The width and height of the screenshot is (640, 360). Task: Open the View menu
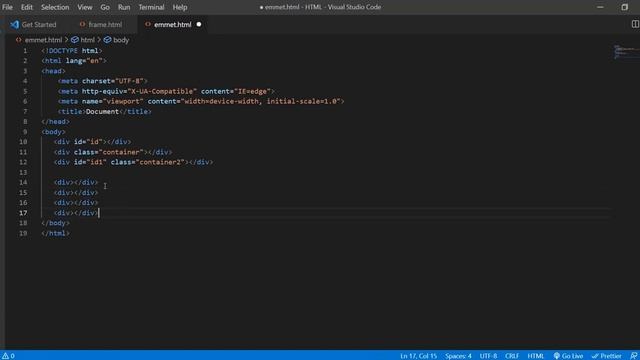pos(84,7)
